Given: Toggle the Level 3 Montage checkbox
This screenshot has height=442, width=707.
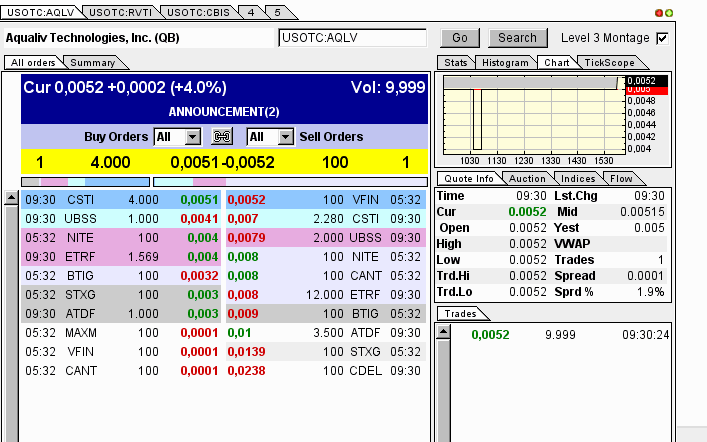Looking at the screenshot, I should pyautogui.click(x=662, y=38).
